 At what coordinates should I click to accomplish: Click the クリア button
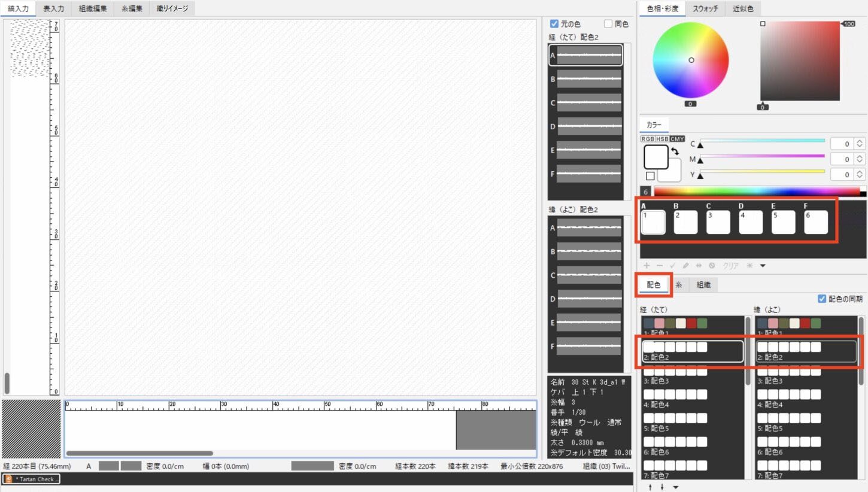731,266
